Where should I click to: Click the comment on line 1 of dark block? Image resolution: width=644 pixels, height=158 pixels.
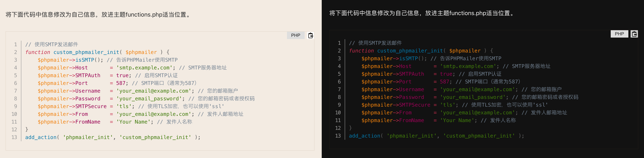(375, 43)
